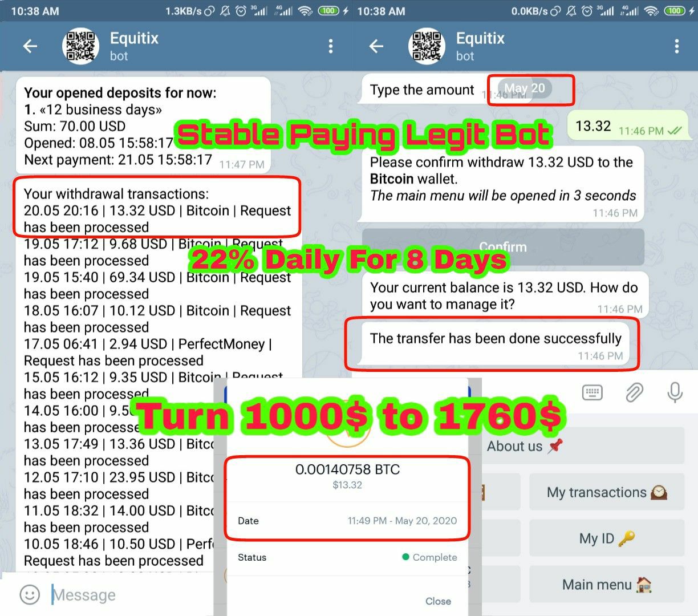Viewport: 698px width, 616px height.
Task: Toggle the bot keyboard icon in the right chat
Action: [593, 392]
